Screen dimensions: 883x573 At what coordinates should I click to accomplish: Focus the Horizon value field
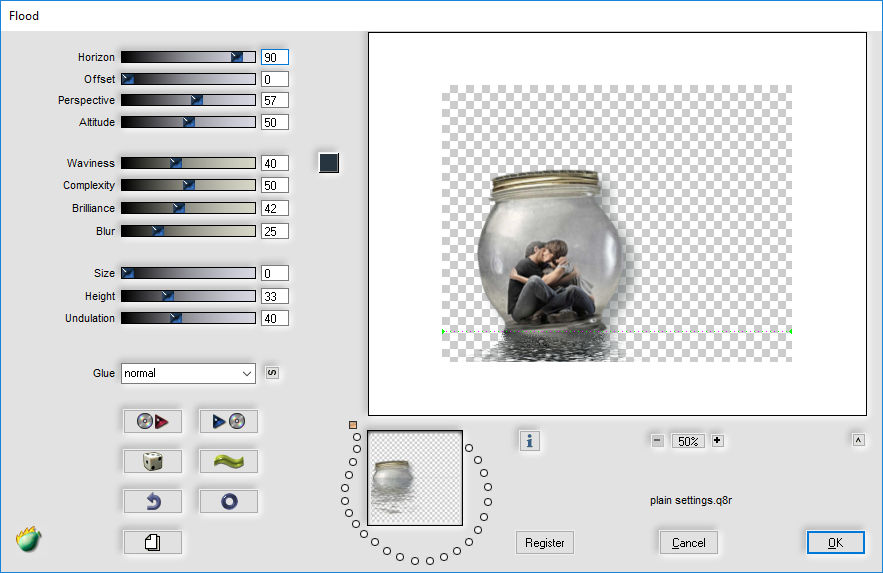(275, 57)
